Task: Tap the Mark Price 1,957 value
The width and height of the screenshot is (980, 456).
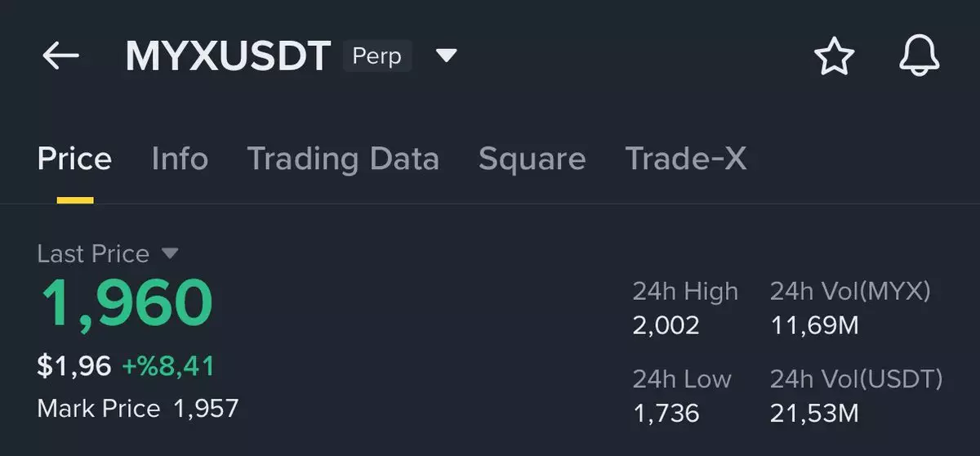Action: click(x=206, y=408)
